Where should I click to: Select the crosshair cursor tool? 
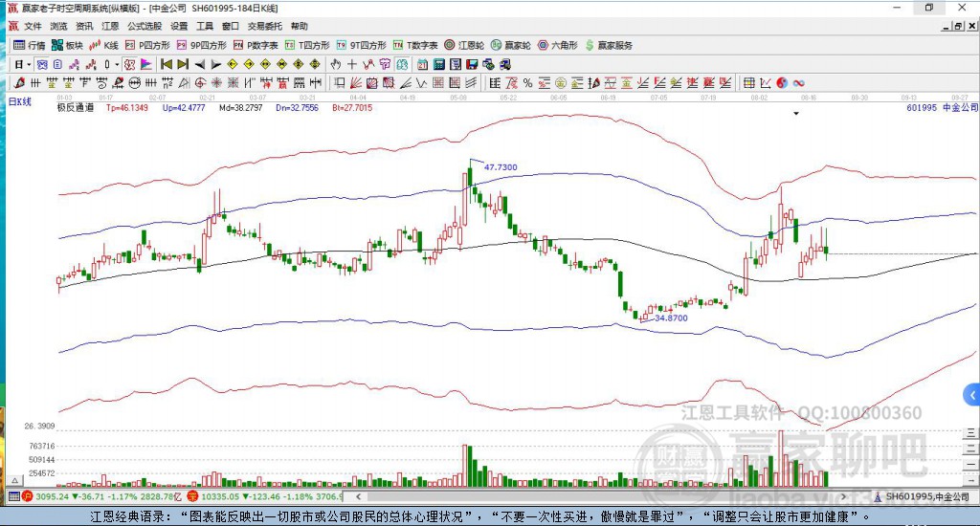(x=352, y=64)
